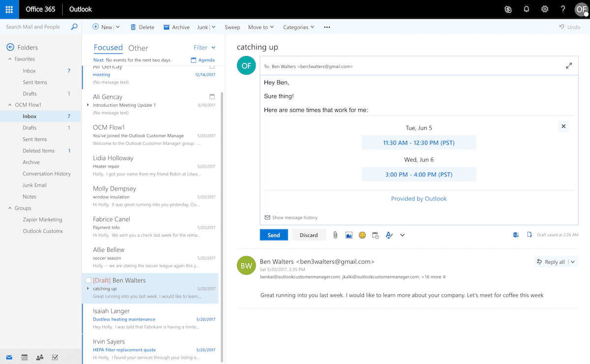Expand the catching up conversation thread
The image size is (590, 364).
click(88, 288)
